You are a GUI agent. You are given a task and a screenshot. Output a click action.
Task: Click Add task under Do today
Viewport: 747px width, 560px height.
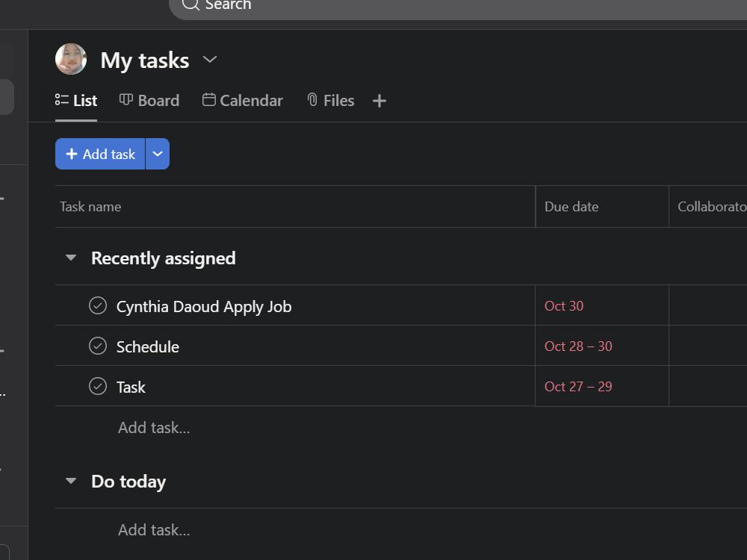coord(154,530)
